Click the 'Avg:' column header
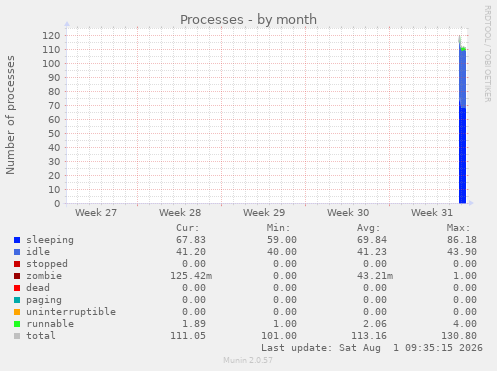 click(369, 228)
